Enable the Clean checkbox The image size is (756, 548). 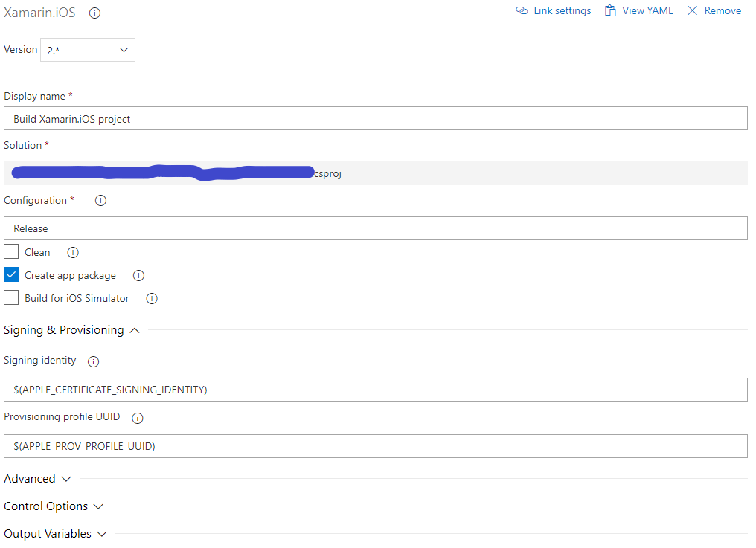11,251
